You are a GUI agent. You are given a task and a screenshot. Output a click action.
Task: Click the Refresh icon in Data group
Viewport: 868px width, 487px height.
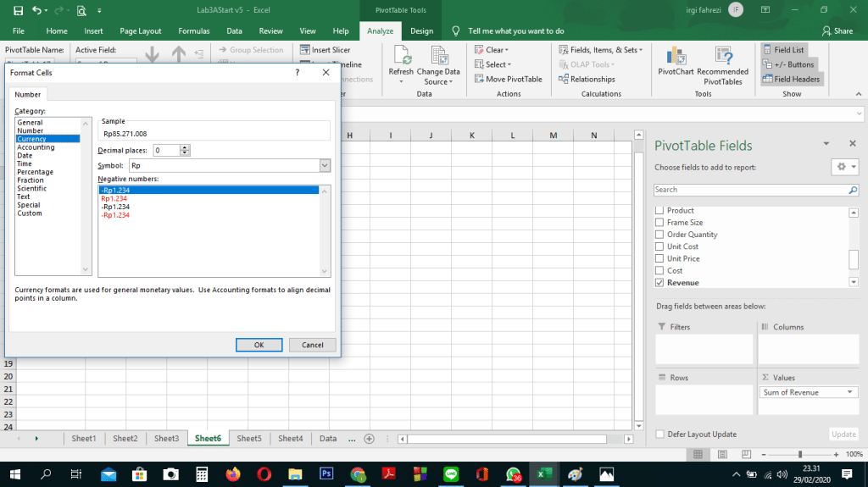click(x=401, y=58)
